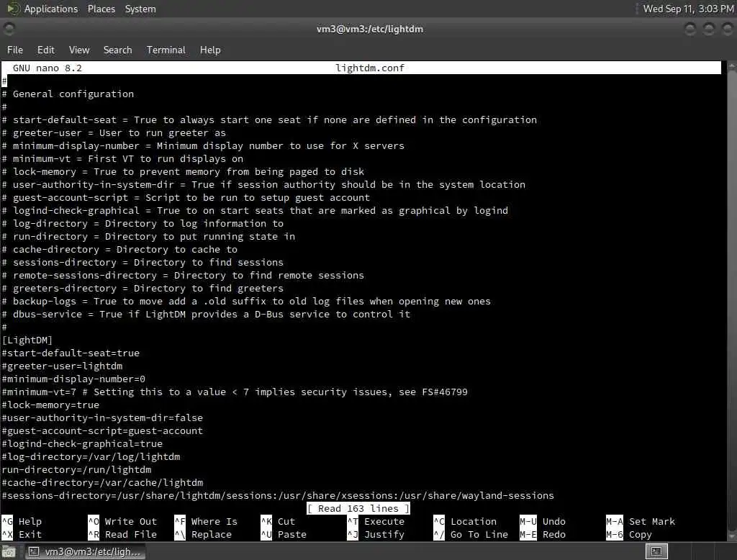Click the Applications logo icon in top panel
The image size is (737, 560).
pos(13,9)
